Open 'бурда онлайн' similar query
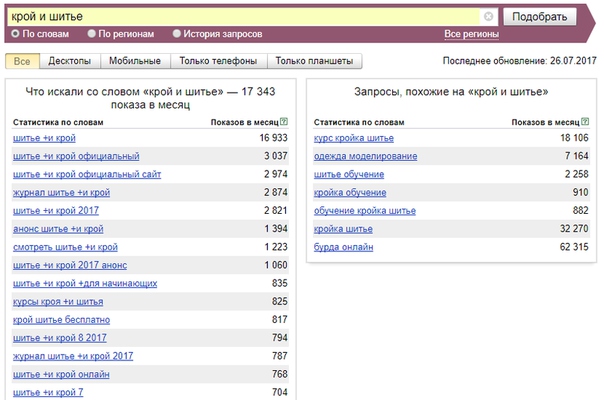The width and height of the screenshot is (604, 400). [x=344, y=247]
